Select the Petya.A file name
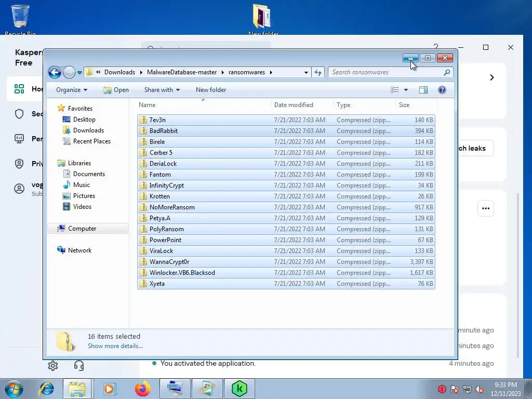Viewport: 532px width, 399px height. (x=160, y=218)
